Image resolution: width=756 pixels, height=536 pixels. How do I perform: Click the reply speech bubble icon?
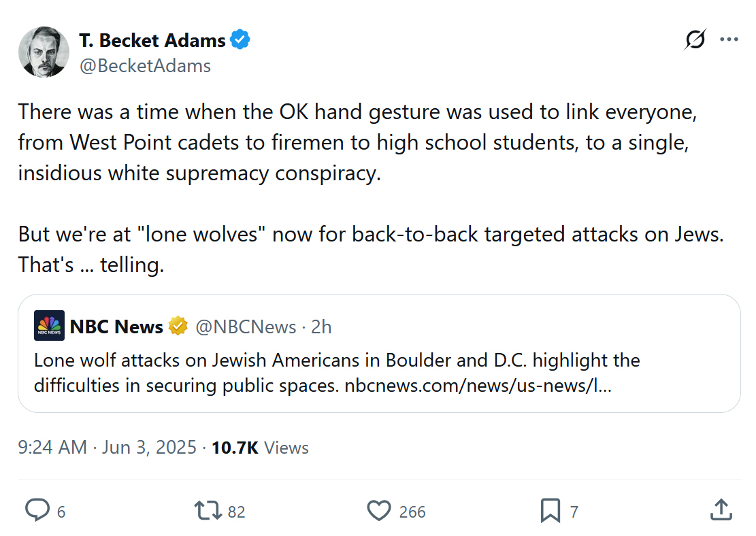37,510
